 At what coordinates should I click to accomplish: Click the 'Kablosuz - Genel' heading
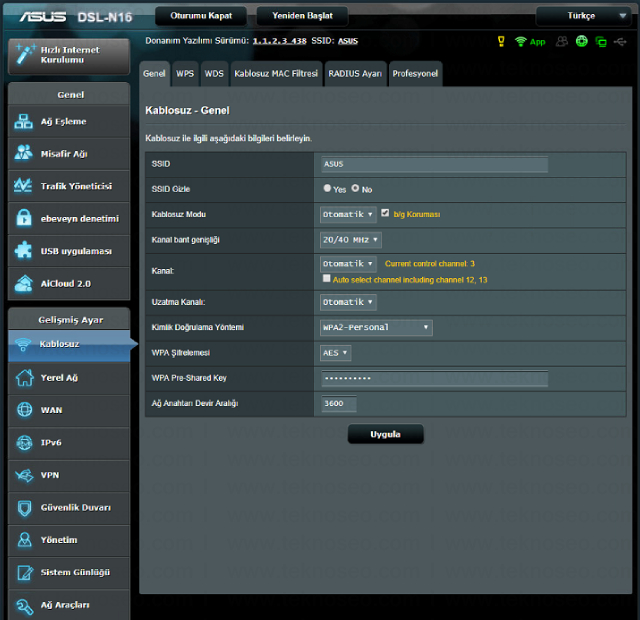[187, 111]
